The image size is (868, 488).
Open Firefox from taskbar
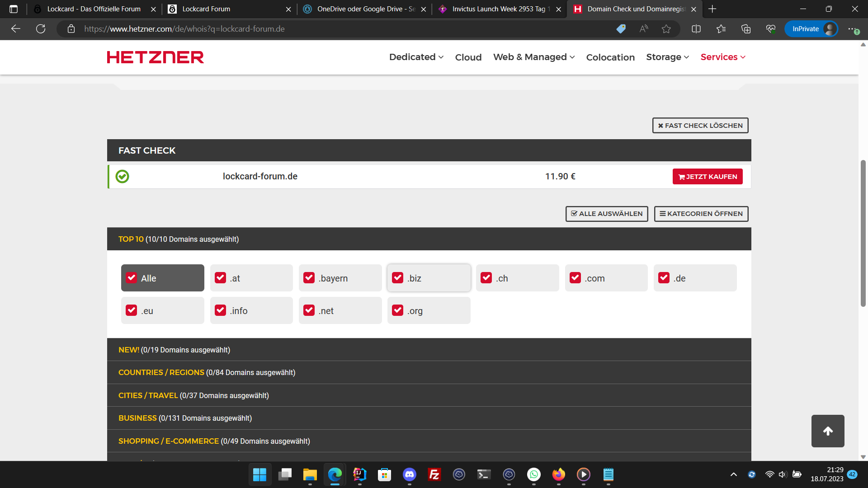pyautogui.click(x=559, y=474)
